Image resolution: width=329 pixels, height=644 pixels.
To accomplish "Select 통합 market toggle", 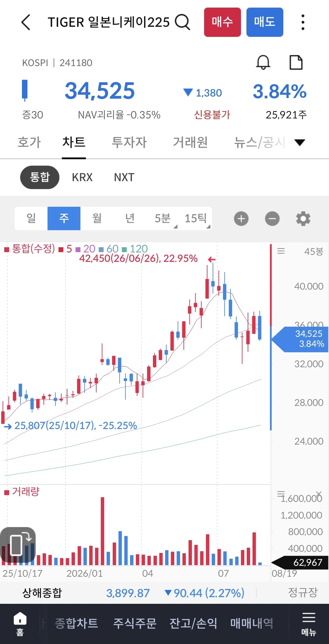I will (40, 177).
